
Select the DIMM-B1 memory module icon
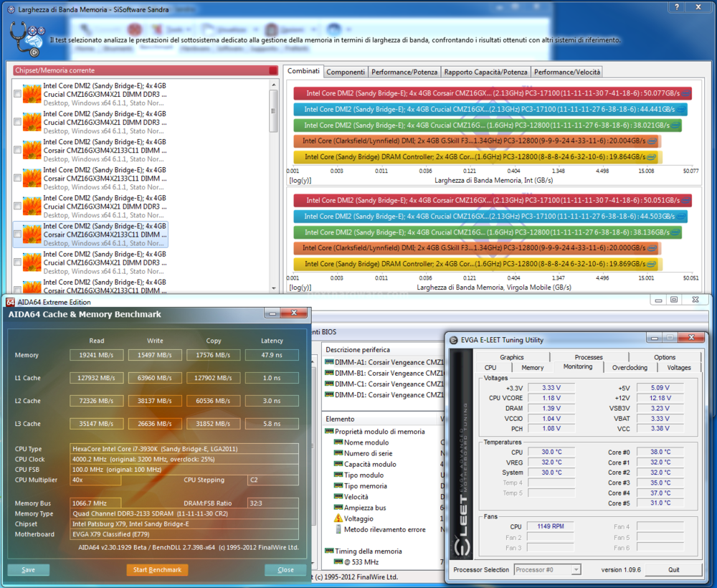(329, 373)
